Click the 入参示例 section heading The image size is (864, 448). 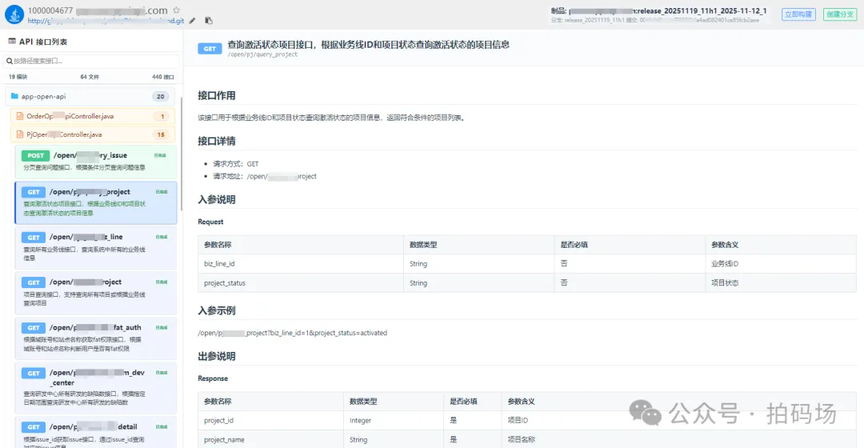coord(217,311)
